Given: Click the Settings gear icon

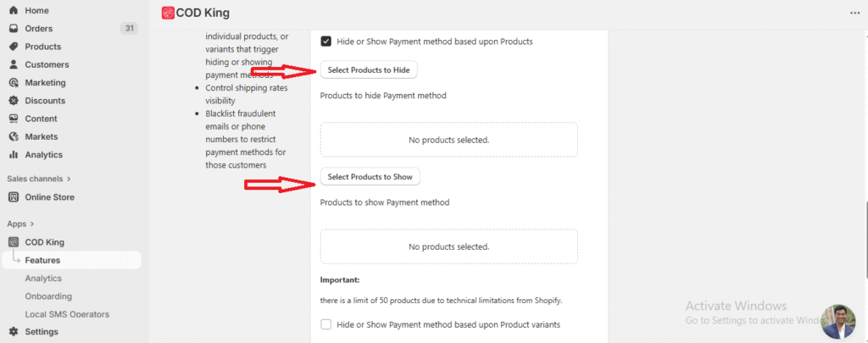Looking at the screenshot, I should click(14, 332).
